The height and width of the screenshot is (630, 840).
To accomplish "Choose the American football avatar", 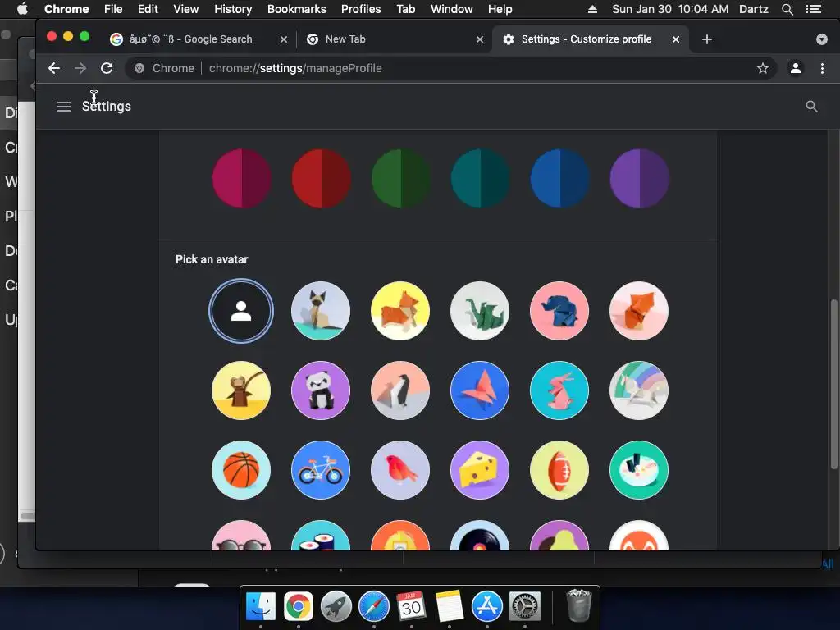I will click(x=559, y=470).
